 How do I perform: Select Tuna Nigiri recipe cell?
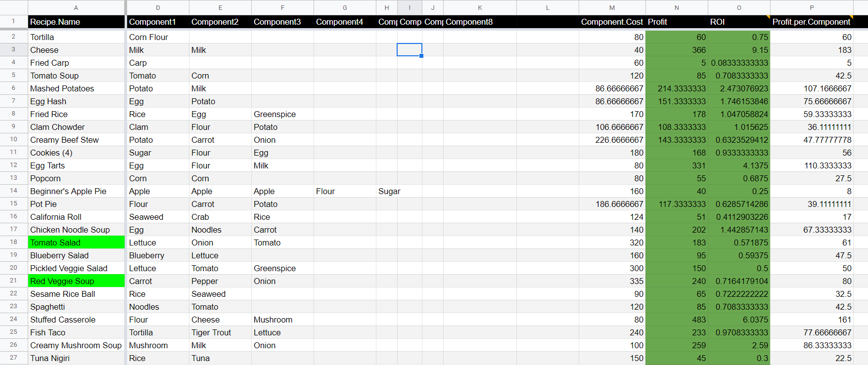point(76,358)
